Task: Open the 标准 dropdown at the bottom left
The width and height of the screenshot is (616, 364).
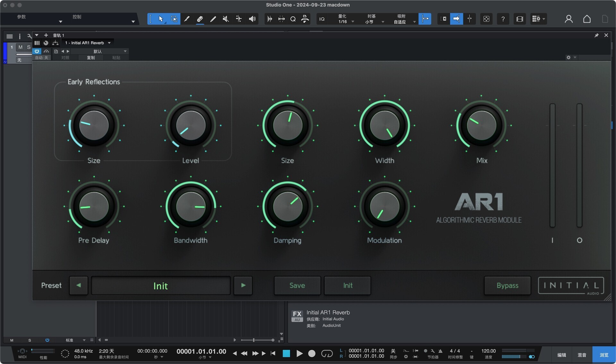Action: click(x=76, y=340)
